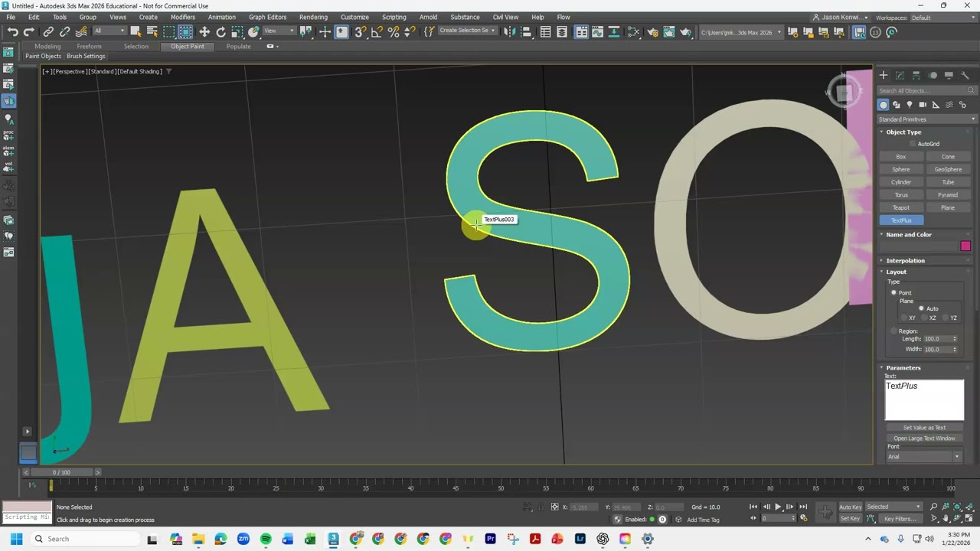Select the Rotate tool
This screenshot has height=551, width=980.
(x=220, y=32)
